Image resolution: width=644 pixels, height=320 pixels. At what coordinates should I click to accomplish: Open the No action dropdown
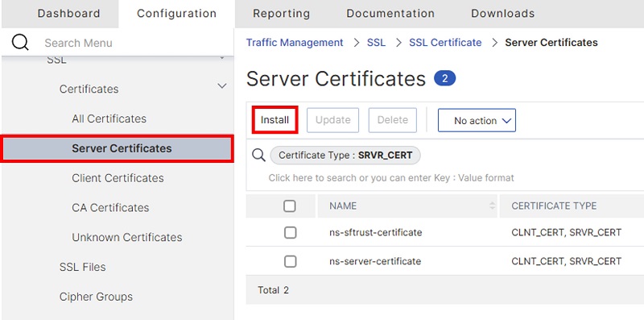point(477,120)
